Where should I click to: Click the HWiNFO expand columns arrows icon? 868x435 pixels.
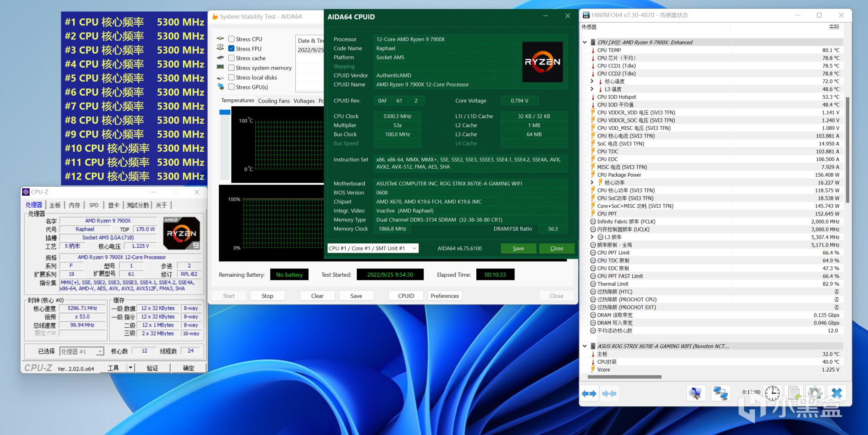pyautogui.click(x=589, y=393)
